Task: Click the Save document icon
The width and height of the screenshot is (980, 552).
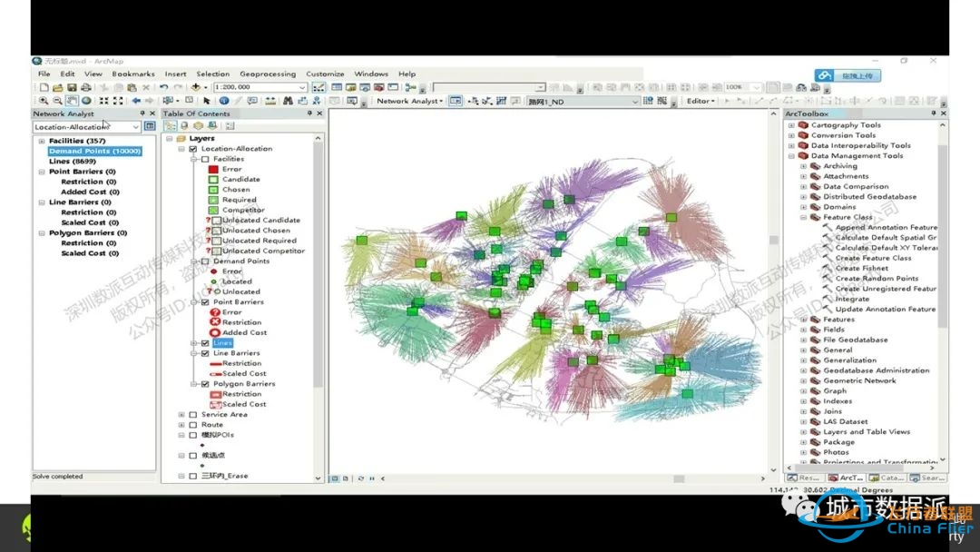Action: click(73, 87)
